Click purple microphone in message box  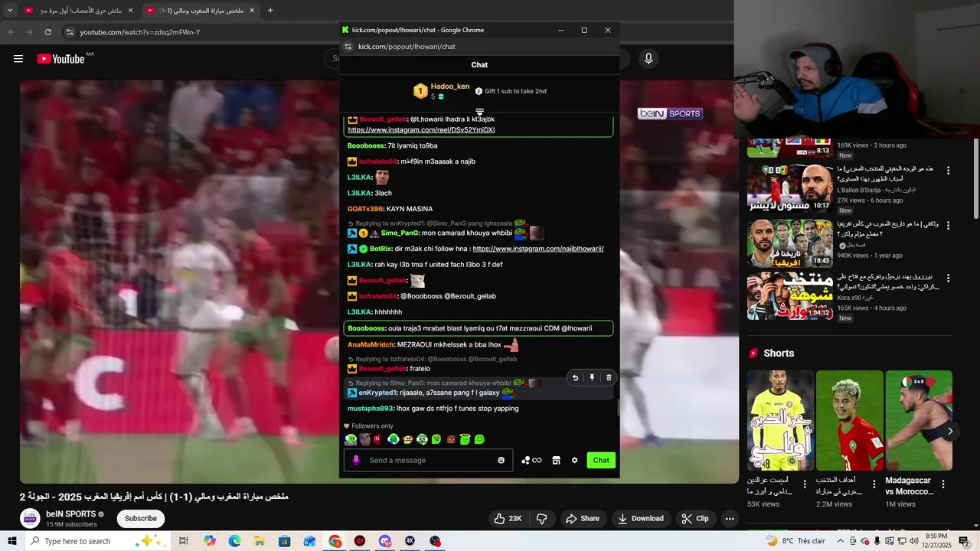coord(356,460)
